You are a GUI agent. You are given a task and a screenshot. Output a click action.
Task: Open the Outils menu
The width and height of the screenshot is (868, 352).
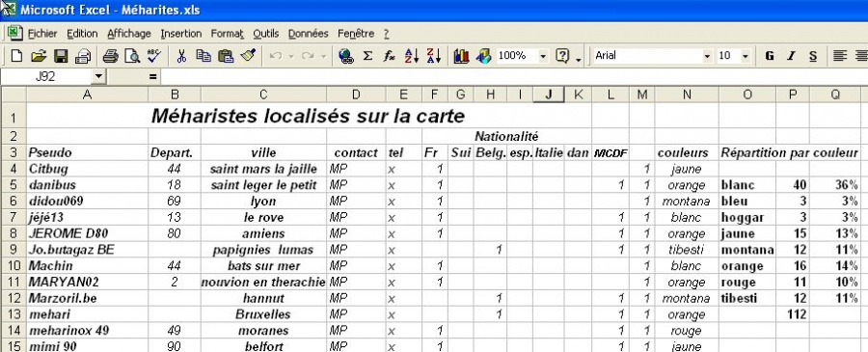pos(266,34)
